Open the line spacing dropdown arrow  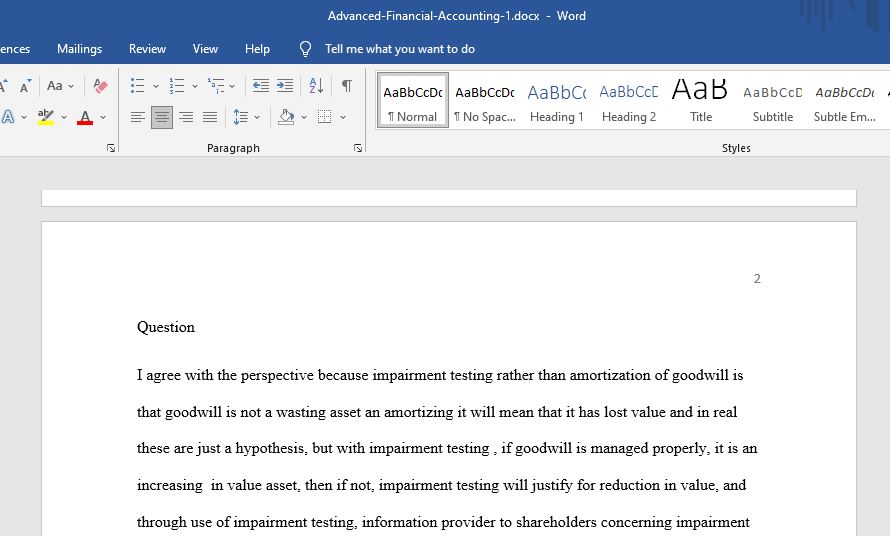pos(257,118)
